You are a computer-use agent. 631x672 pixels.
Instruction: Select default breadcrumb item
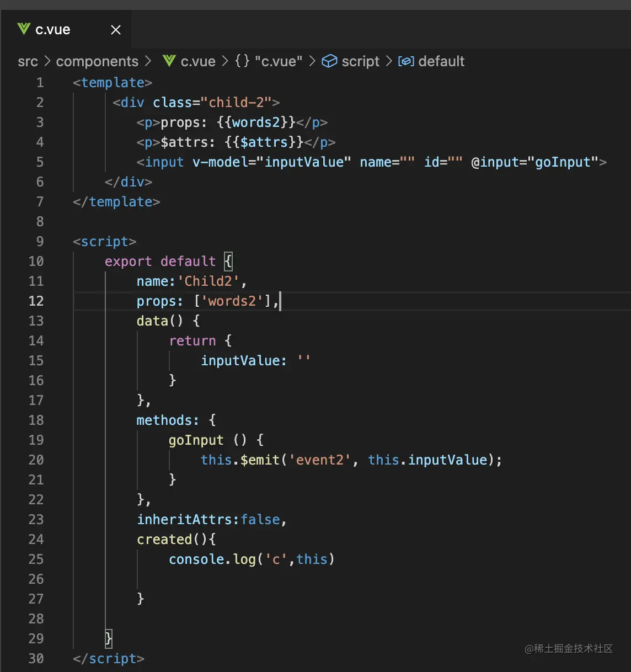441,61
